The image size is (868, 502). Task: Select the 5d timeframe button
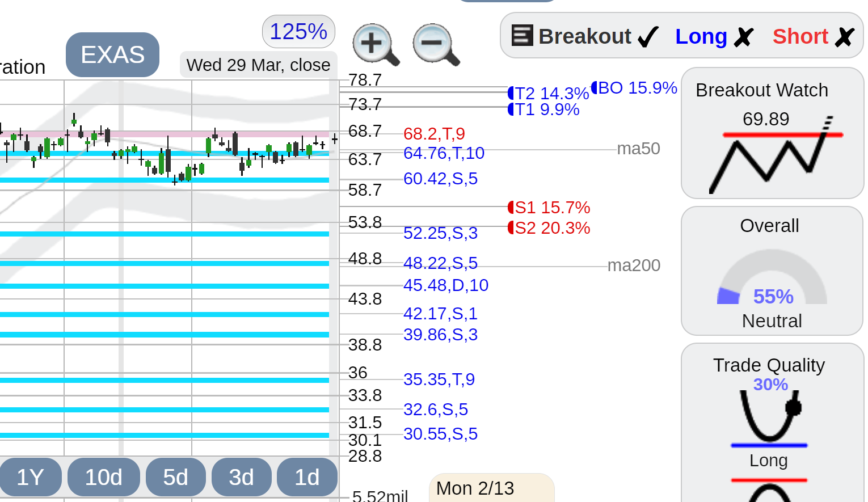point(175,477)
